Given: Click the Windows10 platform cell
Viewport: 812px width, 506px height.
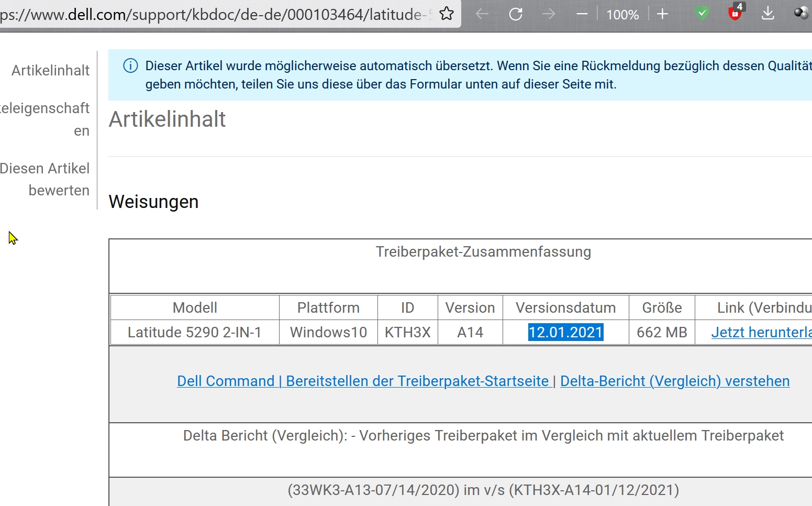Looking at the screenshot, I should (328, 332).
